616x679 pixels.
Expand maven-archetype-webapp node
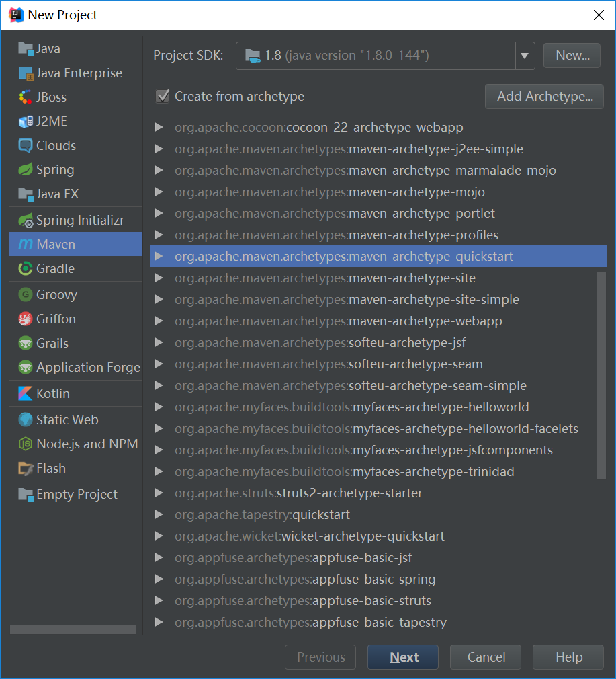[159, 321]
